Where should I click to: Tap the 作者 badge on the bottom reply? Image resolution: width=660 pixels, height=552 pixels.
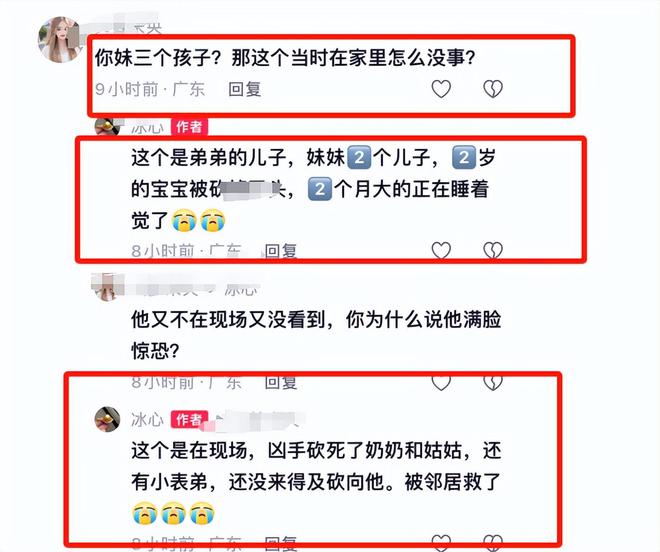pyautogui.click(x=189, y=419)
